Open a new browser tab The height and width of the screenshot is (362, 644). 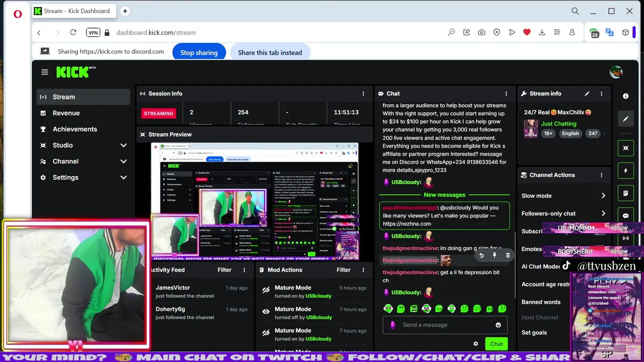(125, 11)
